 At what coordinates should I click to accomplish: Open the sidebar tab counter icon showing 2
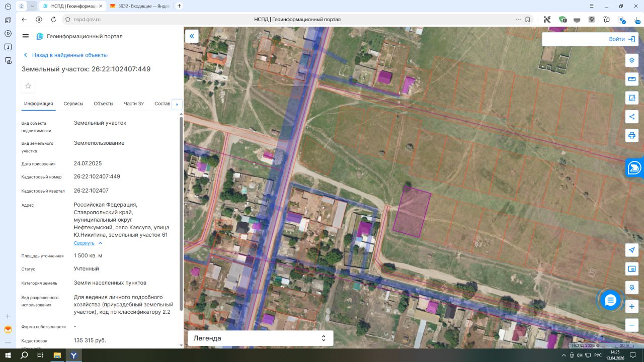point(8,47)
